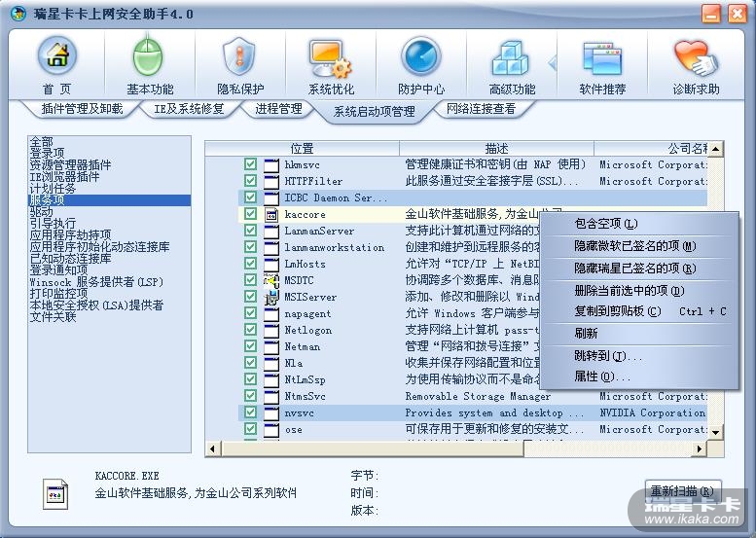This screenshot has height=538, width=756.
Task: Click vertical scrollbar up arrow
Action: tap(716, 149)
